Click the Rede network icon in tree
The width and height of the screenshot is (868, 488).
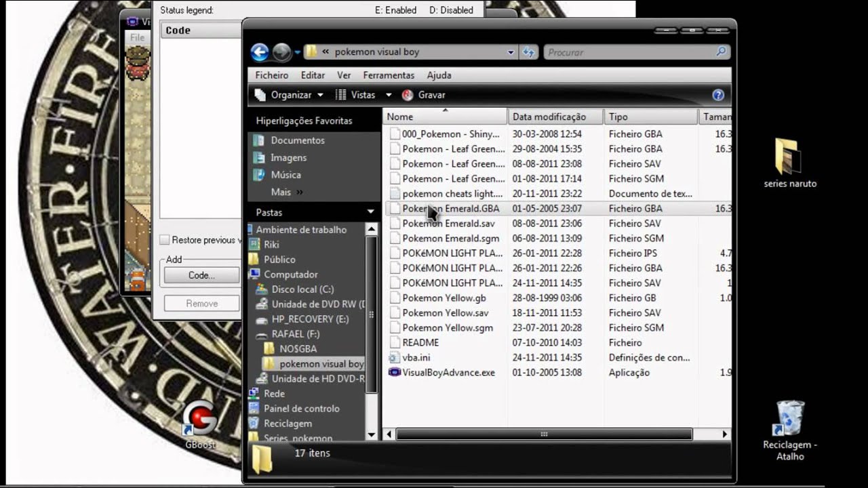[254, 394]
